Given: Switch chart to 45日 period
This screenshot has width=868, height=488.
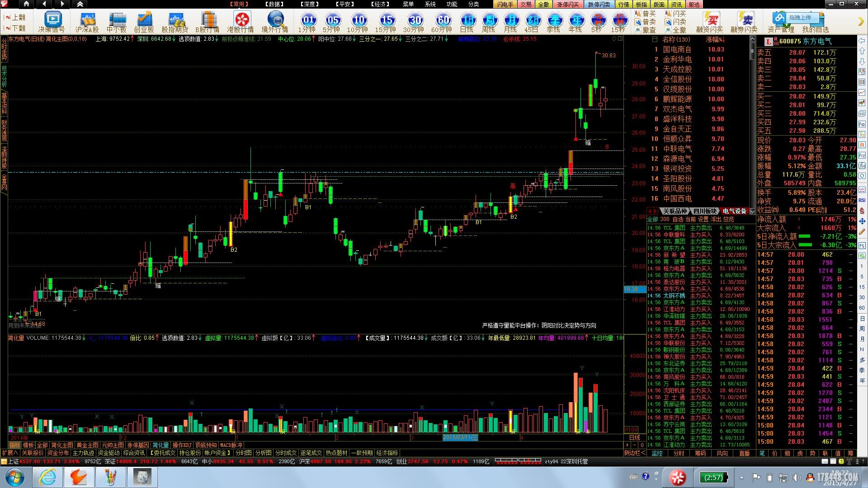Looking at the screenshot, I should tap(532, 22).
